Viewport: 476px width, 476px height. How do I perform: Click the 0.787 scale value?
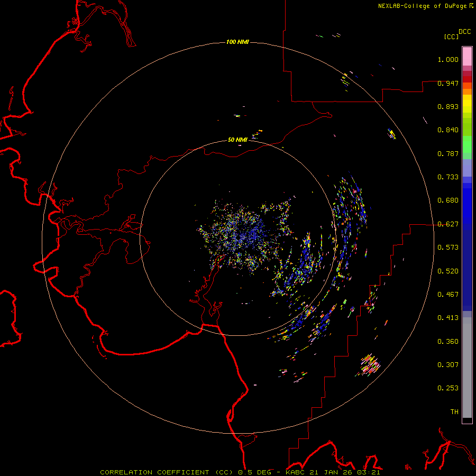pyautogui.click(x=448, y=153)
